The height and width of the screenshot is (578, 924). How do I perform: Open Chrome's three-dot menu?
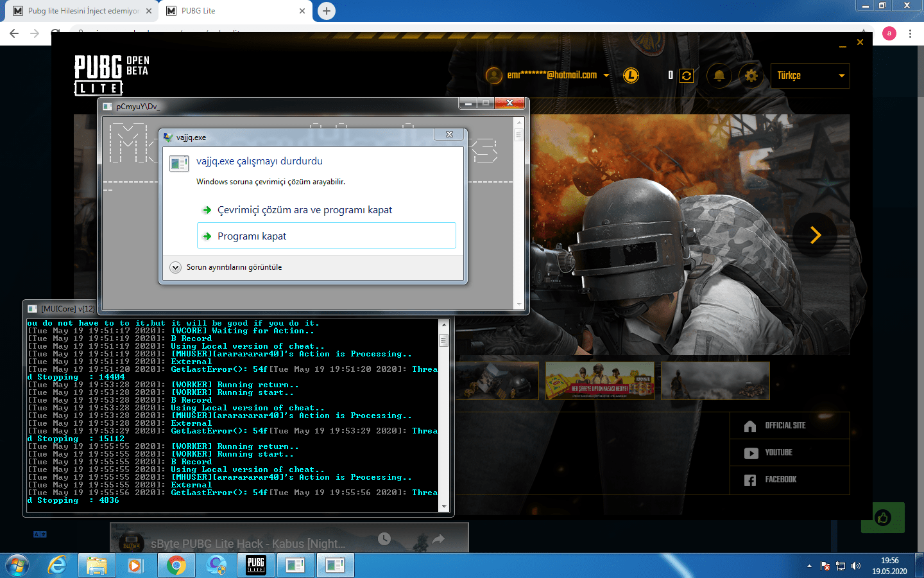point(910,33)
